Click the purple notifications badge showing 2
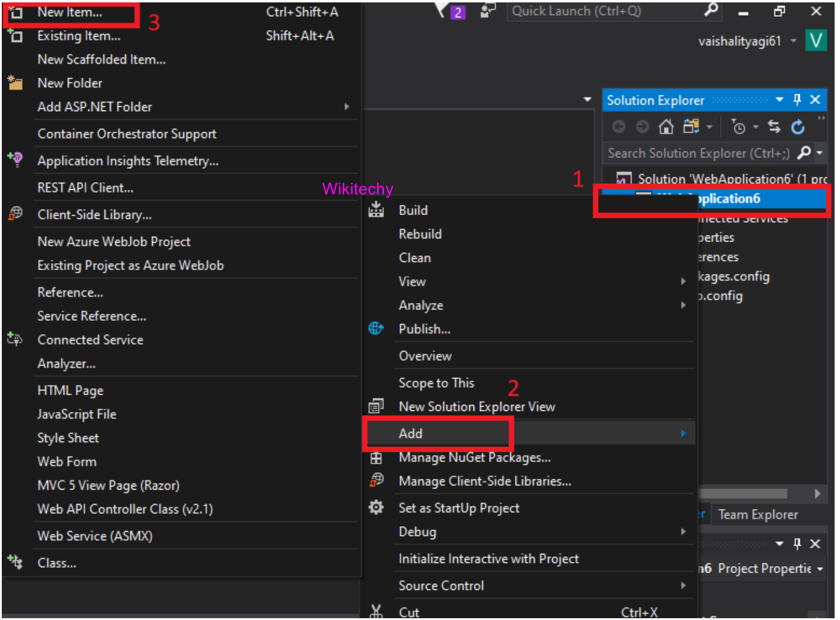The height and width of the screenshot is (620, 840). coord(458,13)
